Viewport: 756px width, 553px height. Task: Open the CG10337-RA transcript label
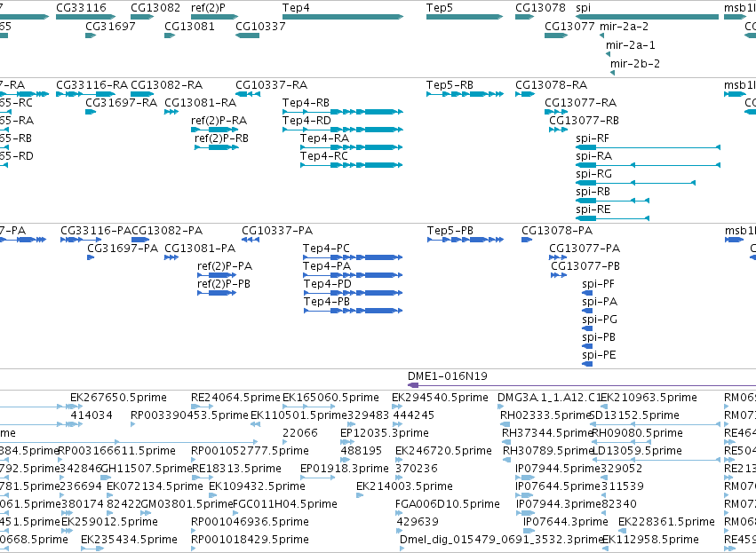pyautogui.click(x=272, y=85)
